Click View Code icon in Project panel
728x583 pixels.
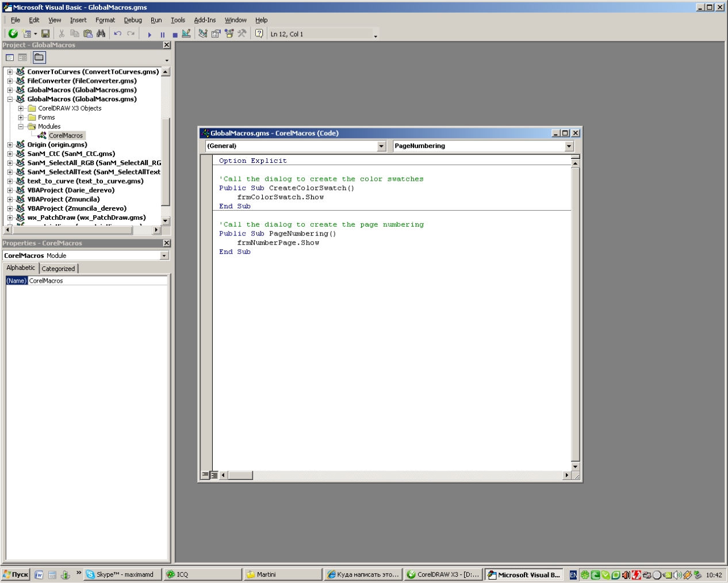(10, 58)
